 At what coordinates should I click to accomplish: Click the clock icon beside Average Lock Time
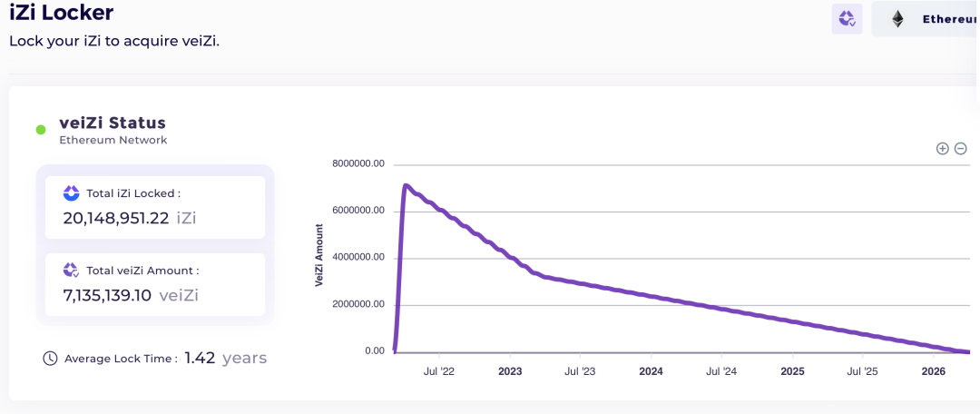coord(50,359)
